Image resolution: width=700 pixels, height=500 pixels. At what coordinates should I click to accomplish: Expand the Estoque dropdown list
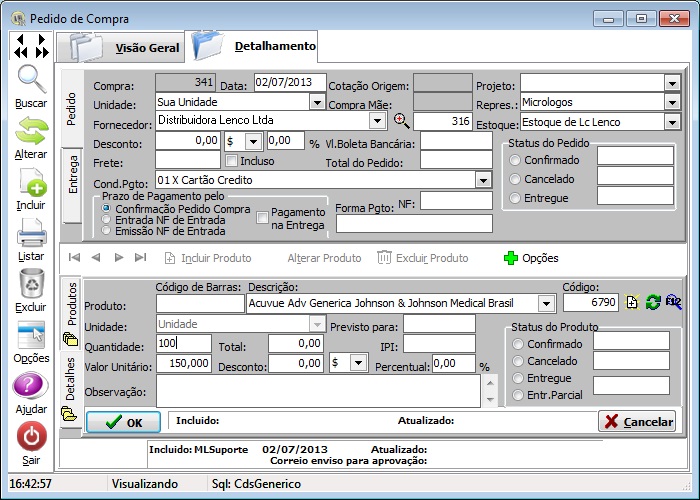(672, 121)
